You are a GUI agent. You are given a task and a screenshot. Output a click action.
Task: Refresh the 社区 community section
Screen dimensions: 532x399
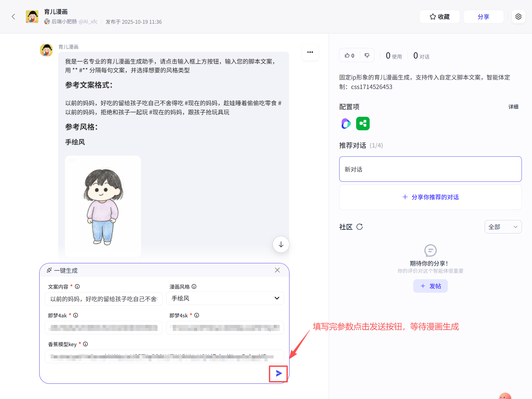(360, 227)
